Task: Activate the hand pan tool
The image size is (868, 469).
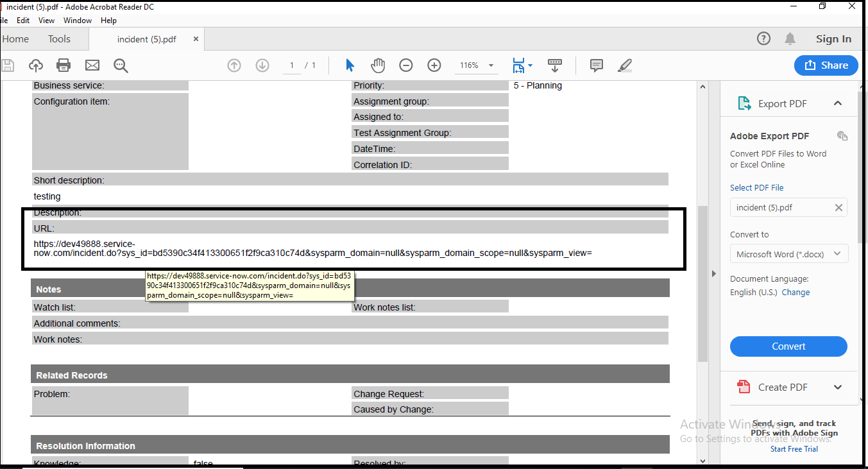Action: [x=378, y=65]
